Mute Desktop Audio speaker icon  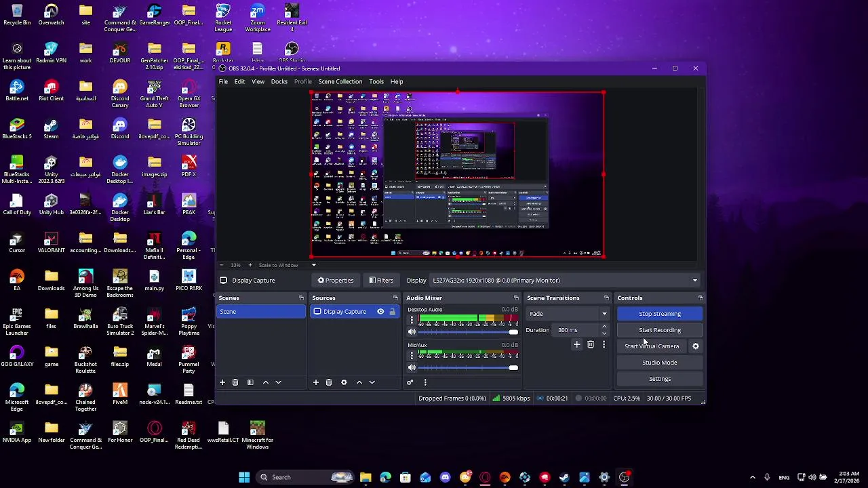pyautogui.click(x=412, y=332)
